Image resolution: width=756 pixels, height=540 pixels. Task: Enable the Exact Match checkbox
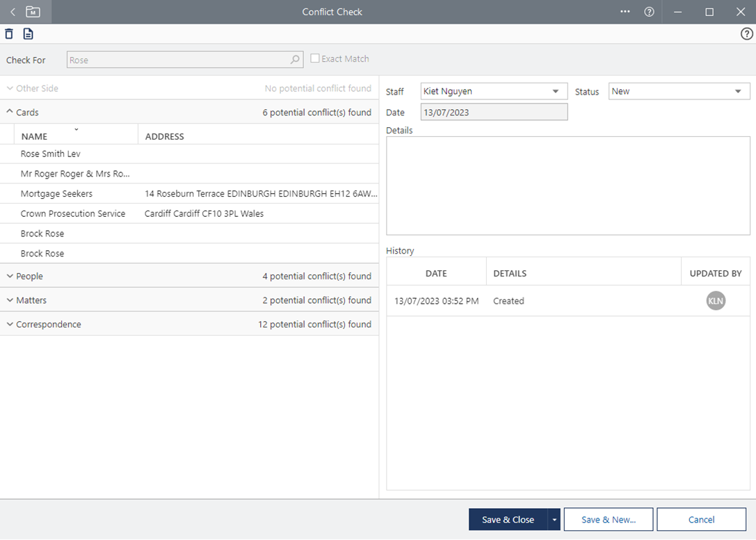pyautogui.click(x=315, y=59)
